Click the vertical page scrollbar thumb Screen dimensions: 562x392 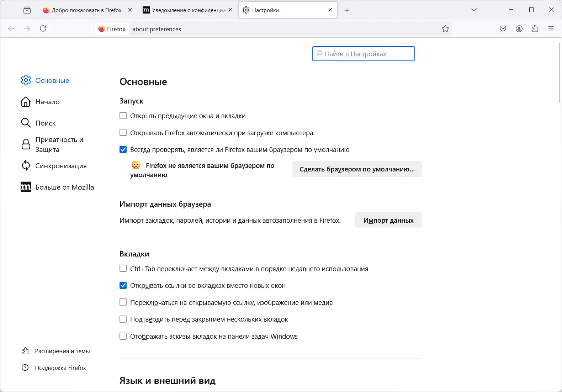(x=560, y=72)
